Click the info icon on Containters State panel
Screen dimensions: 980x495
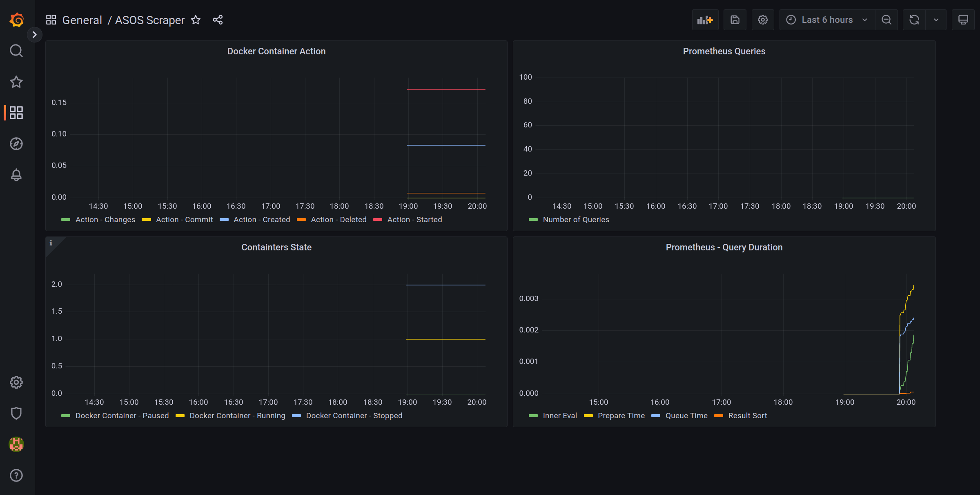pos(51,243)
